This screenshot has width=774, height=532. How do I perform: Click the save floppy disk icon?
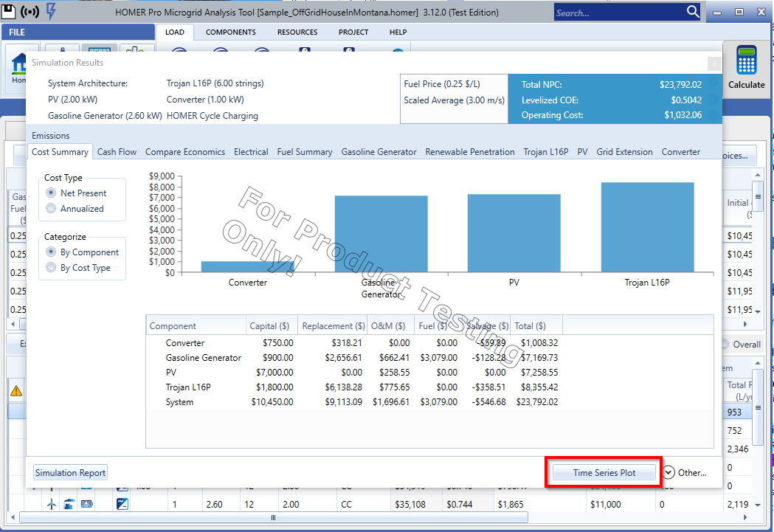pyautogui.click(x=10, y=12)
